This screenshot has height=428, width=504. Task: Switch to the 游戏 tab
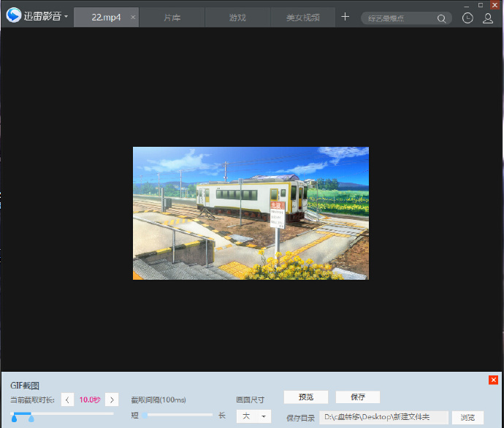pyautogui.click(x=237, y=17)
